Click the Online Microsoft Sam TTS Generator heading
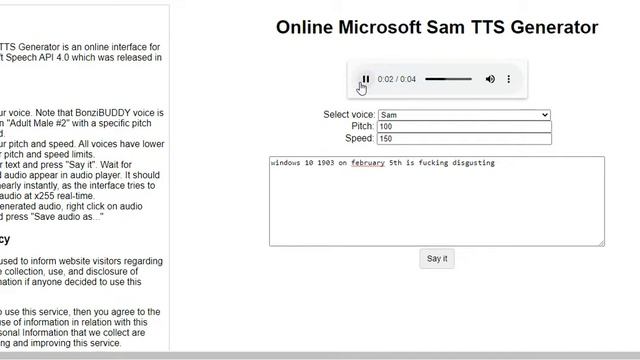 point(437,27)
